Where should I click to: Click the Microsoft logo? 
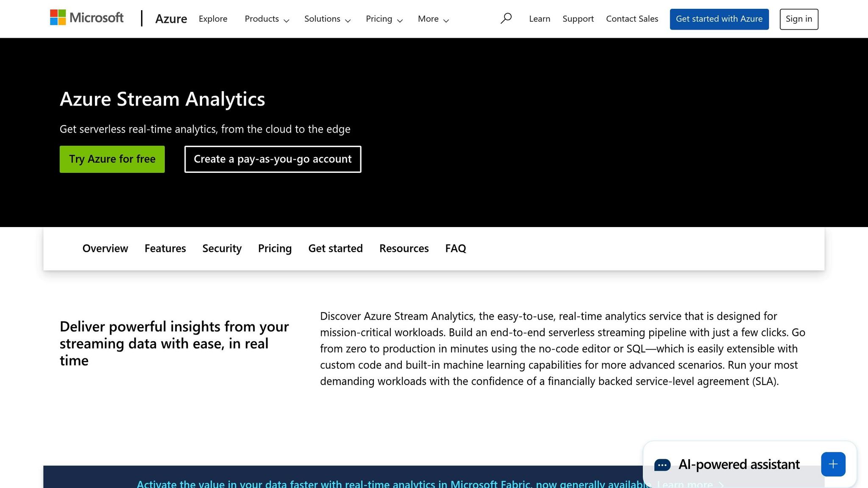(x=86, y=18)
